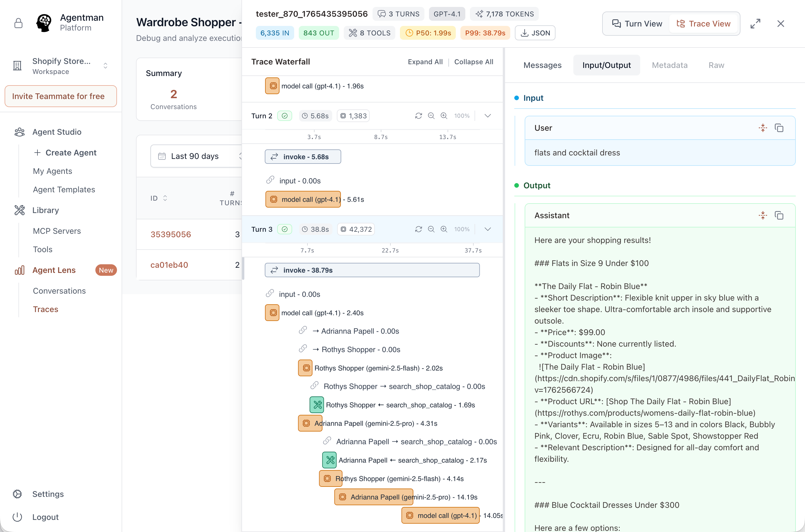Copy the User input message
Image resolution: width=805 pixels, height=532 pixels.
point(779,128)
